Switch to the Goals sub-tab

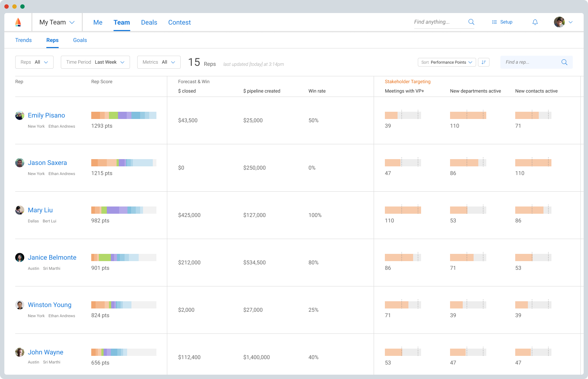[x=80, y=40]
